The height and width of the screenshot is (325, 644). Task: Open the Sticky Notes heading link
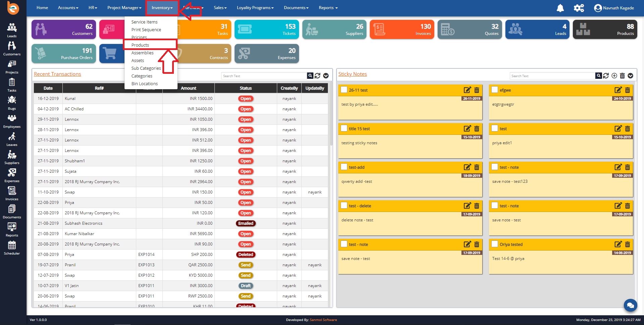point(353,74)
